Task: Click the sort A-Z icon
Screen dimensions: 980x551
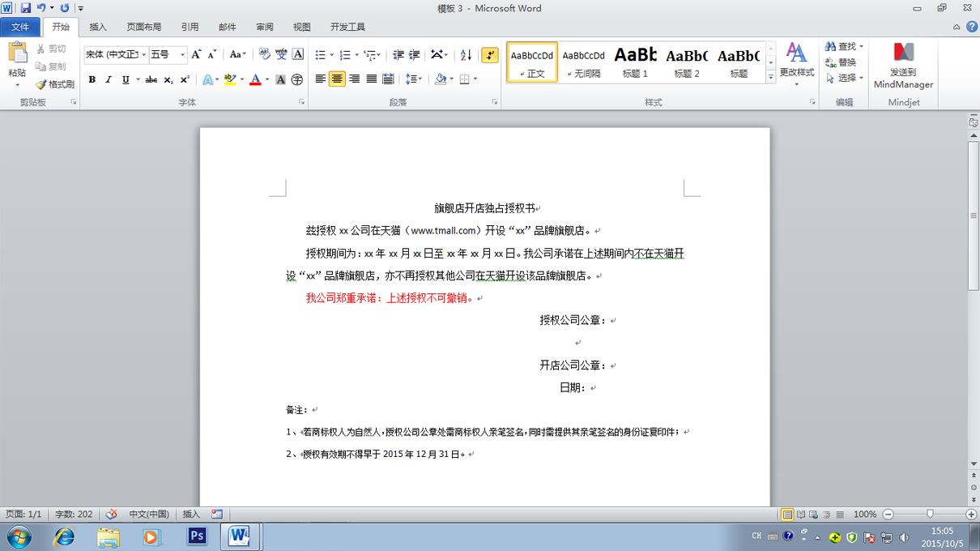Action: pyautogui.click(x=466, y=54)
